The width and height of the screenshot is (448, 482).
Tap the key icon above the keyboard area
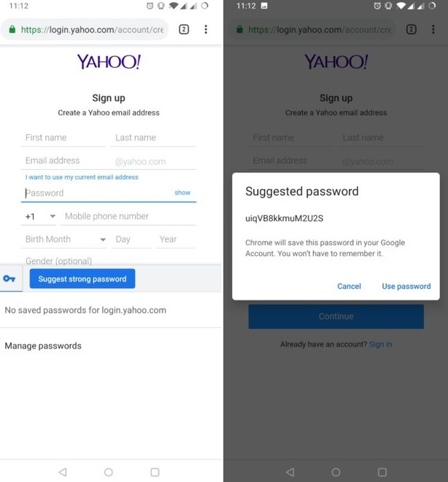[9, 279]
